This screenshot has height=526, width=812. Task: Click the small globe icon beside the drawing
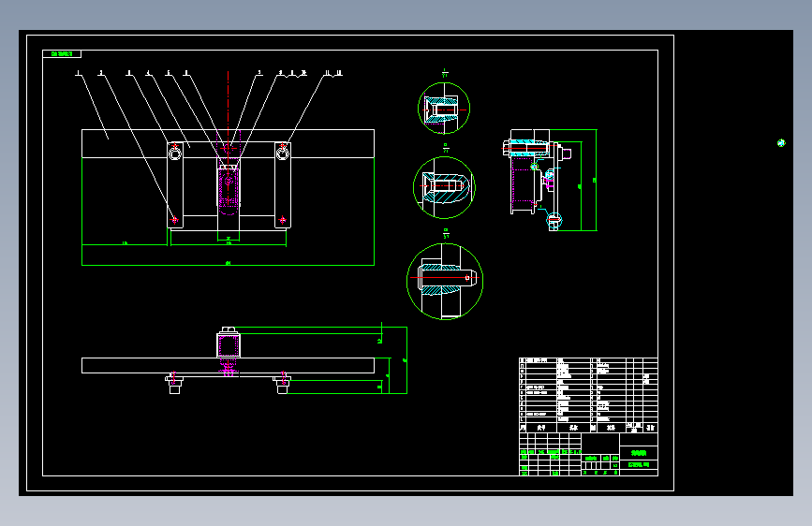click(x=781, y=143)
